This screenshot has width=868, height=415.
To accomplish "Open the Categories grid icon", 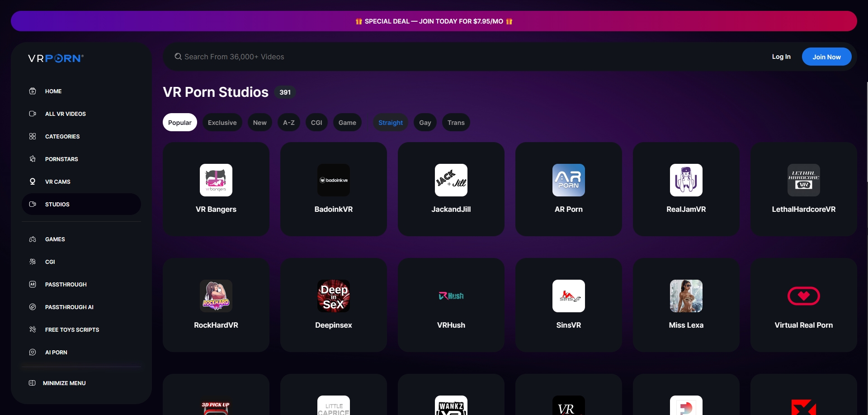I will pos(33,137).
